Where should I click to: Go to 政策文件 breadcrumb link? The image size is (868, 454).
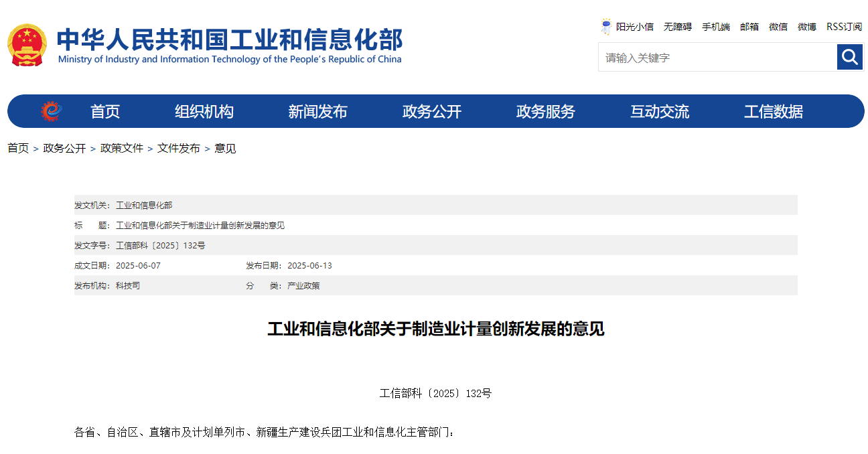pyautogui.click(x=122, y=149)
